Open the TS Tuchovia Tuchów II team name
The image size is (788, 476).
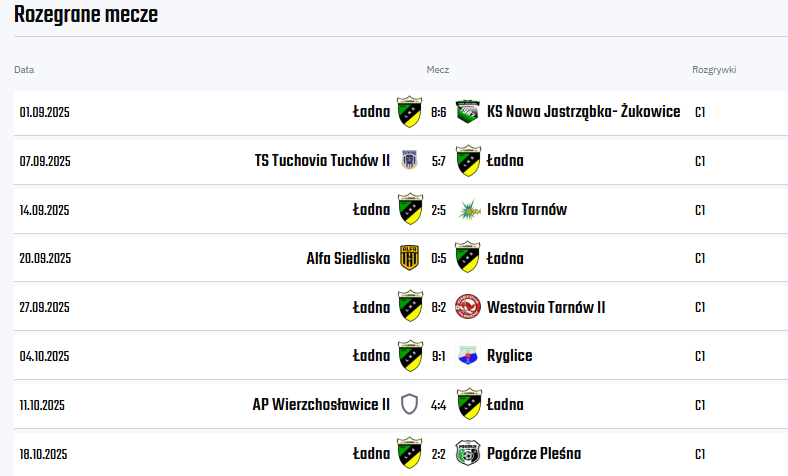point(322,161)
